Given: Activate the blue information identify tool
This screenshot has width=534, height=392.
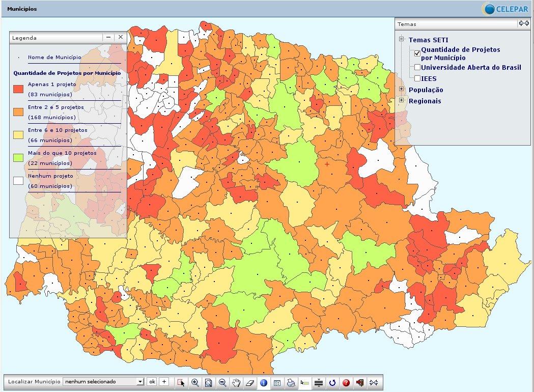Looking at the screenshot, I should pyautogui.click(x=263, y=382).
